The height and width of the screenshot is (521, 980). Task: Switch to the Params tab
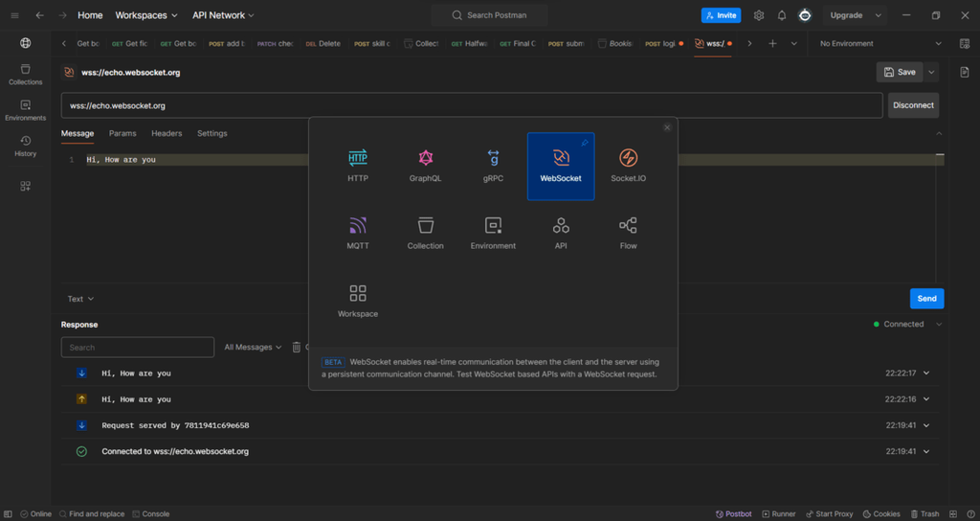tap(122, 133)
